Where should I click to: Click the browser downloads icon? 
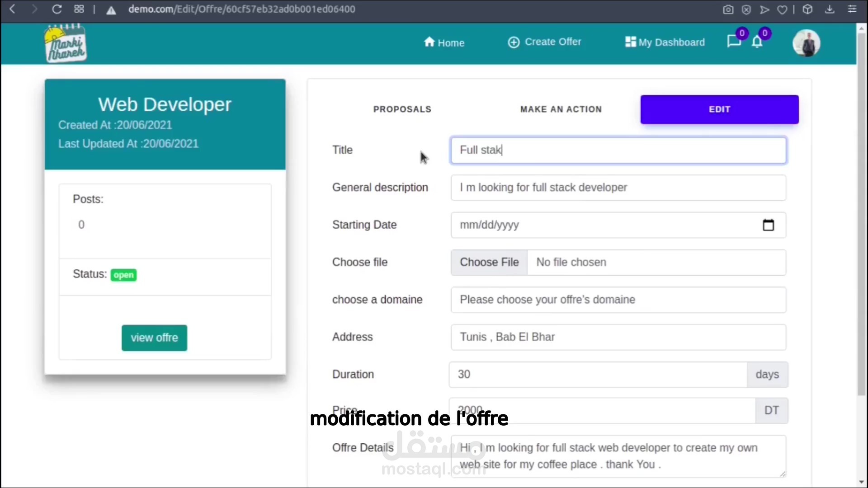point(830,9)
